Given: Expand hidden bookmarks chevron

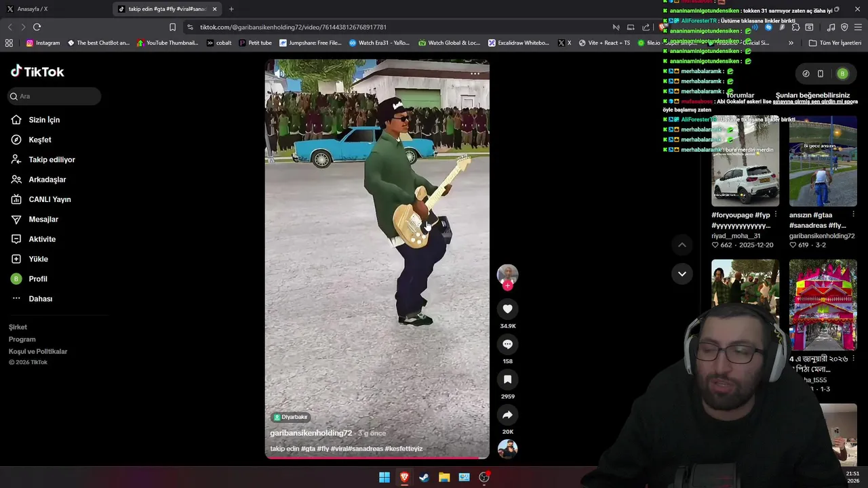Looking at the screenshot, I should point(791,43).
